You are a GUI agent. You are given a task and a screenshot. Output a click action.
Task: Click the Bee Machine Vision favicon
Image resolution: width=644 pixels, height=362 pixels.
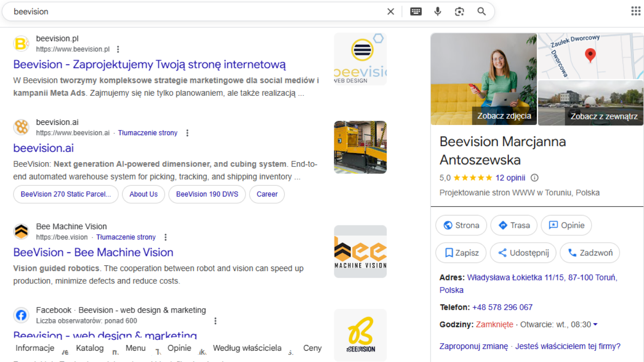[x=21, y=231]
